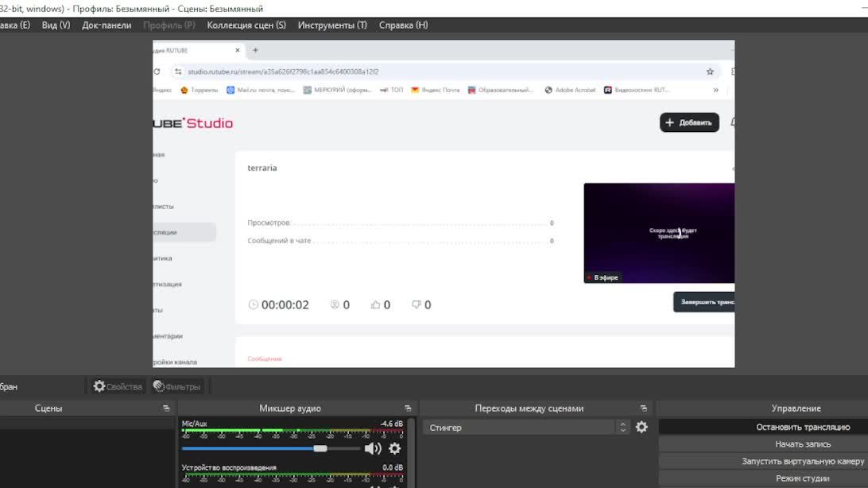This screenshot has height=488, width=868.
Task: Open the Монетизация sidebar item
Action: point(167,285)
